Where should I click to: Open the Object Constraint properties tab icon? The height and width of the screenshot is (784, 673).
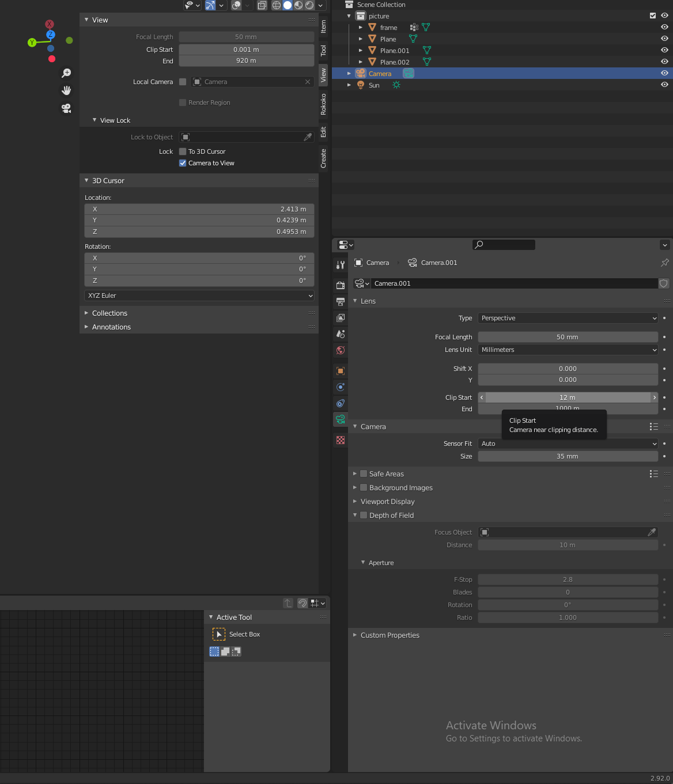pos(341,403)
